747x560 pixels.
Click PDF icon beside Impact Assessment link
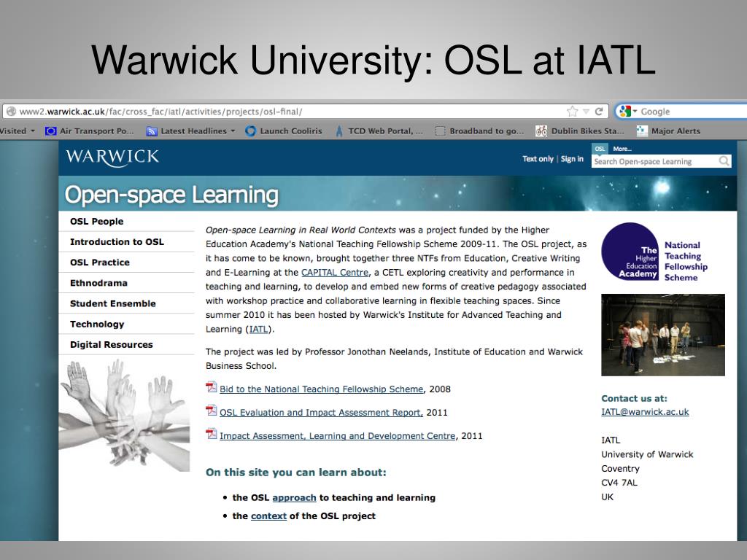click(212, 434)
